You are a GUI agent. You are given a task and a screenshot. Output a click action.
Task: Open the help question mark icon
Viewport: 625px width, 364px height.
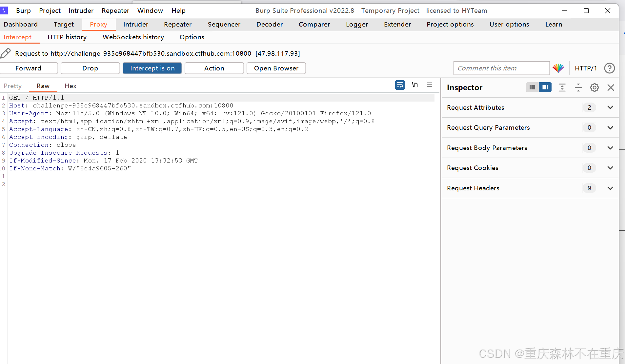point(609,68)
